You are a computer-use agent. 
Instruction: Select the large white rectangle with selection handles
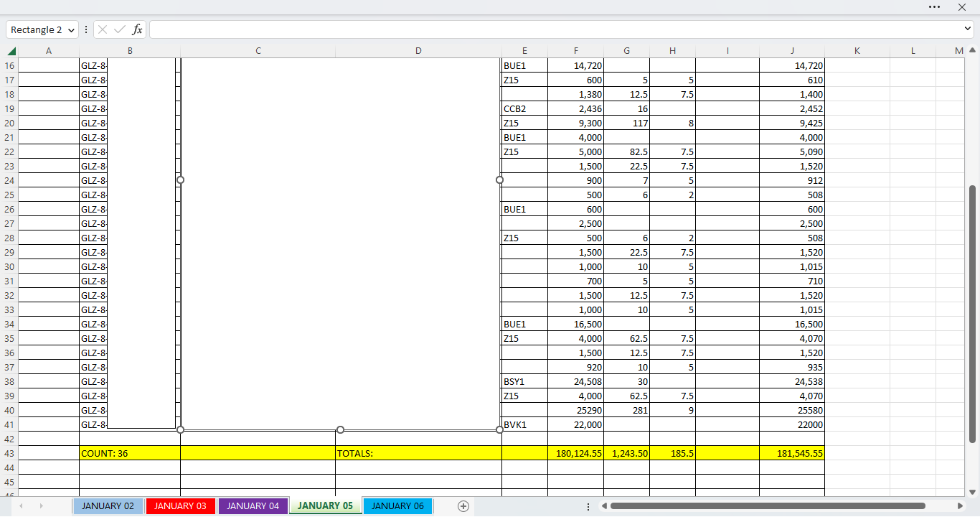point(340,244)
